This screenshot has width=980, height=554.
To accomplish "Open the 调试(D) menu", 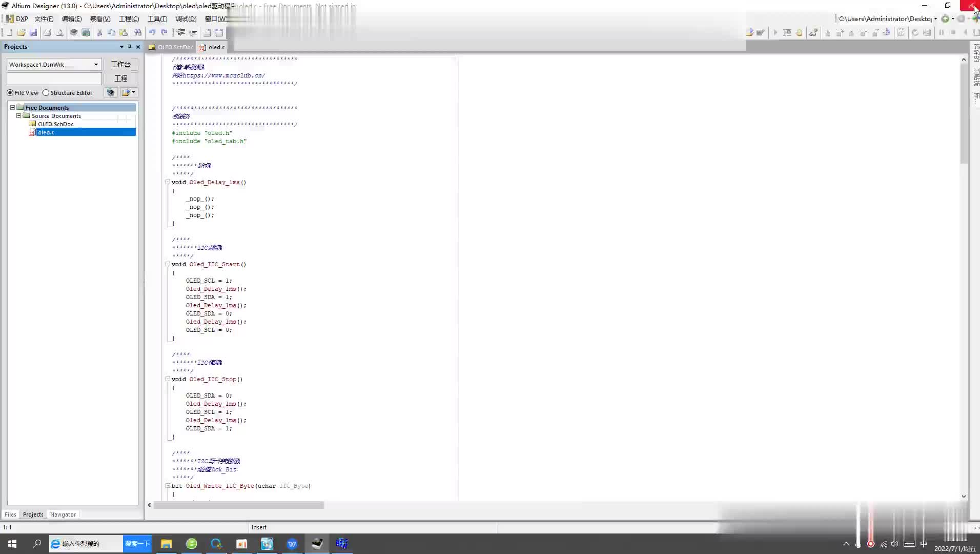I will [186, 19].
